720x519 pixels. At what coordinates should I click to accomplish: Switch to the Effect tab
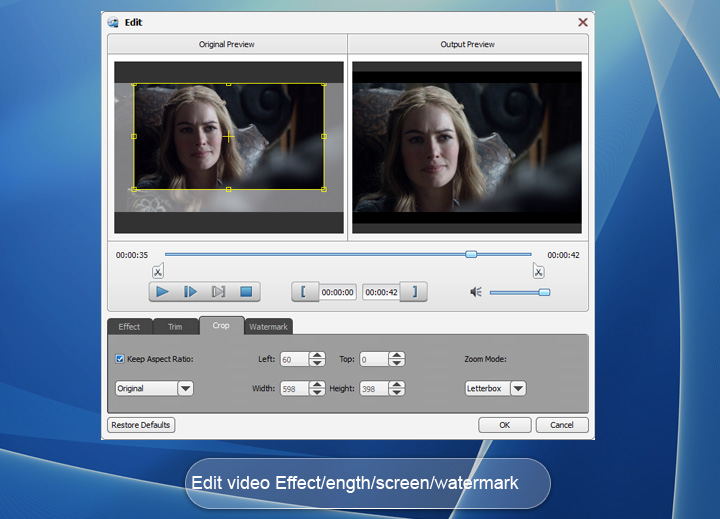(129, 327)
